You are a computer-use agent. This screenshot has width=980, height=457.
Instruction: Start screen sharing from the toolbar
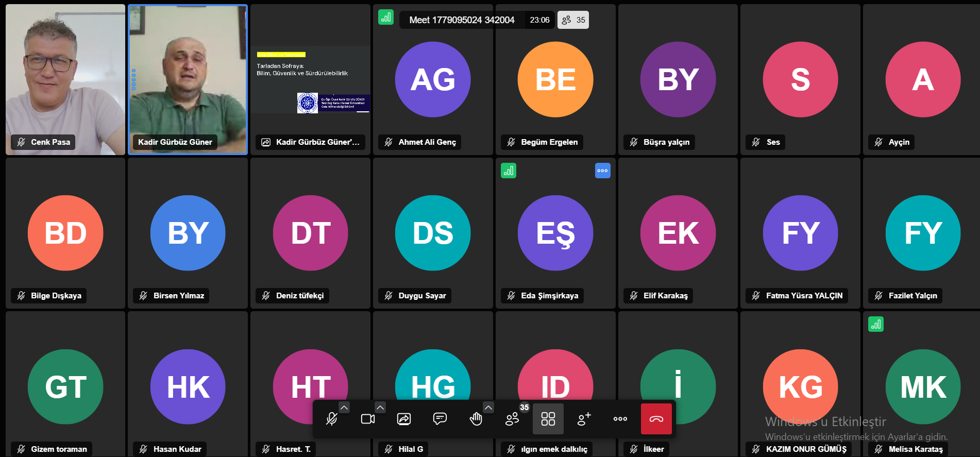[404, 419]
